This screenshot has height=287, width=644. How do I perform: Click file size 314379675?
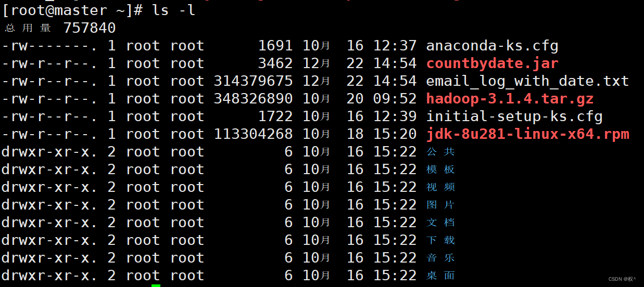253,82
